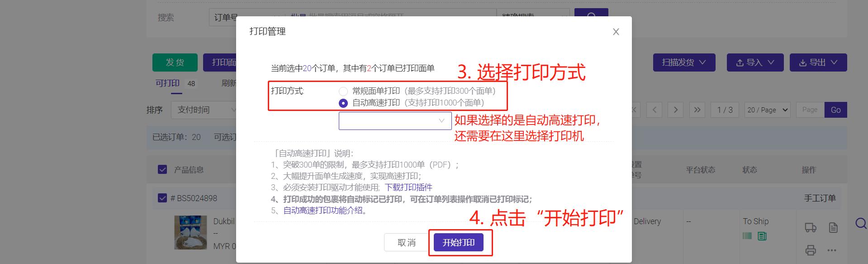The image size is (868, 264).
Task: Expand the 扫描发货 dropdown button
Action: click(684, 62)
